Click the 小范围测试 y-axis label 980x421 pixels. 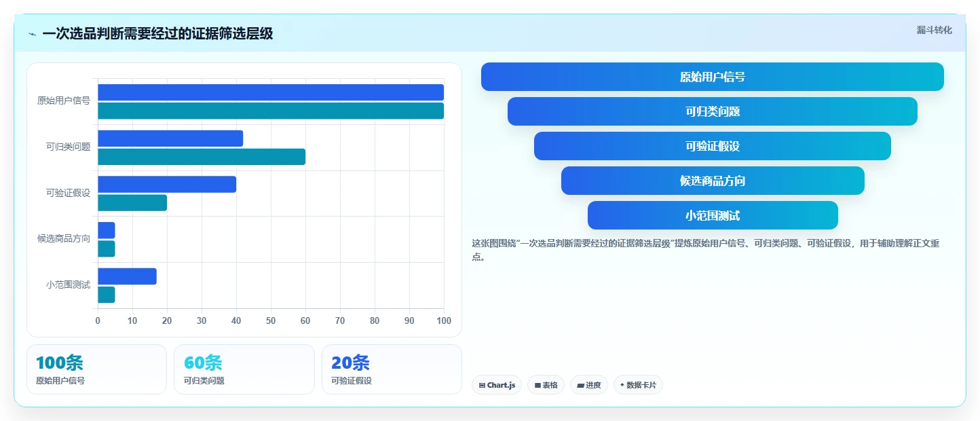point(69,285)
